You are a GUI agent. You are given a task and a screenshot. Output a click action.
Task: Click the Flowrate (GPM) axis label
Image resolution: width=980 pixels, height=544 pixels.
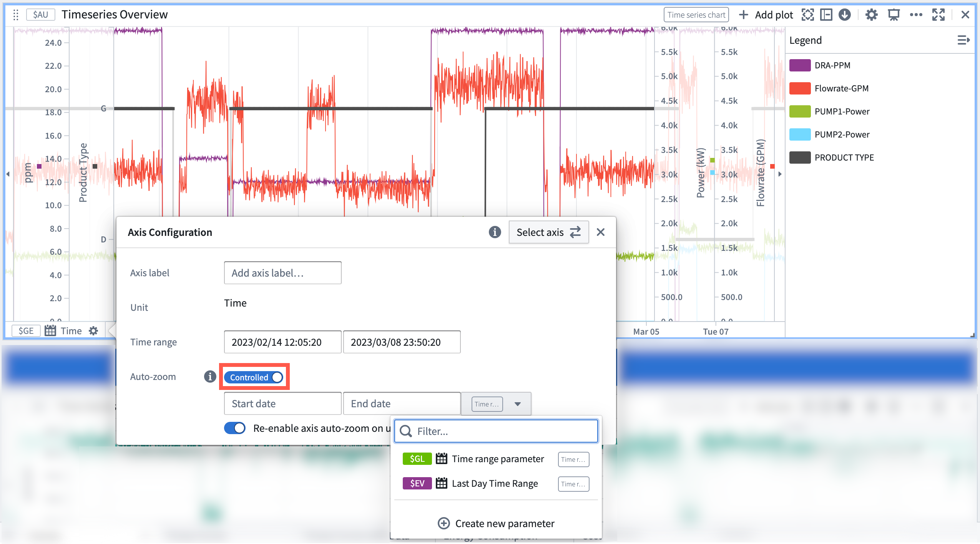[x=760, y=173]
